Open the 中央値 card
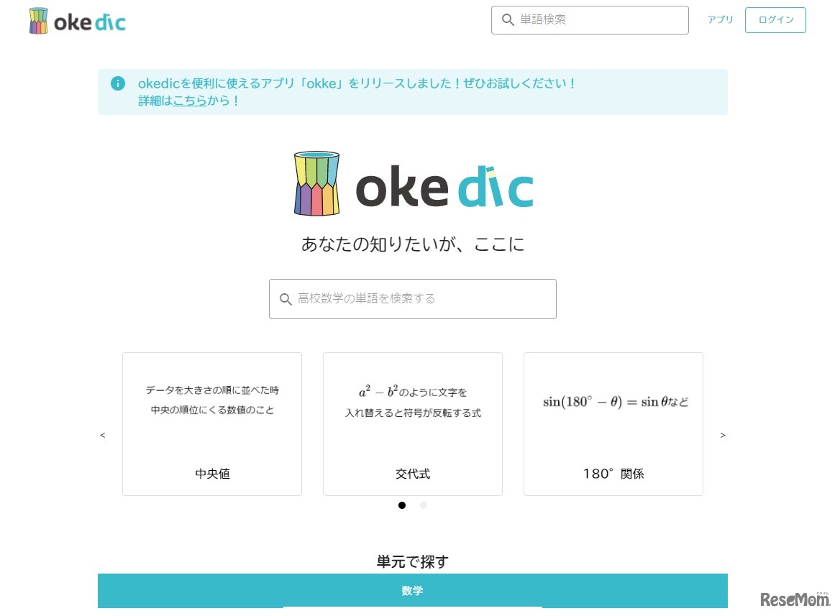Screen dimensions: 840x616 [212, 423]
